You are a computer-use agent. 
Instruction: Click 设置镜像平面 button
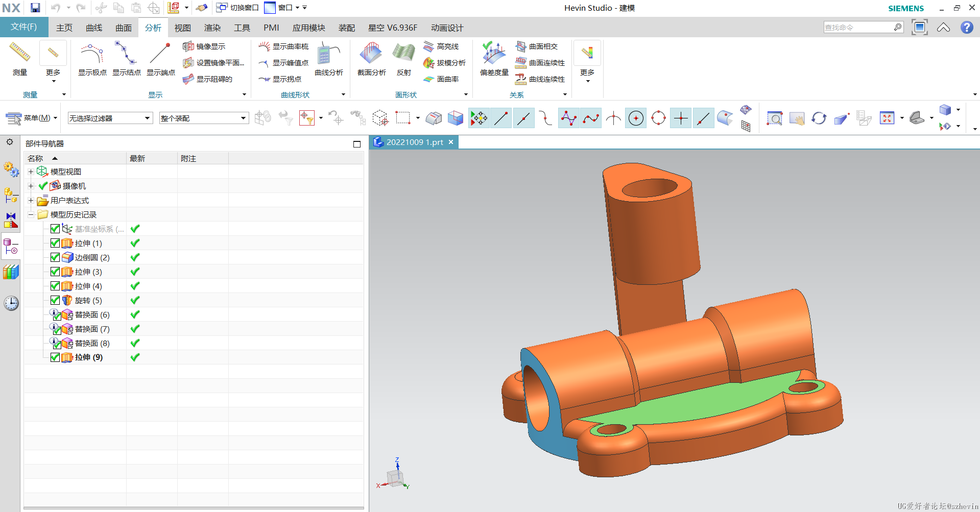click(x=214, y=63)
